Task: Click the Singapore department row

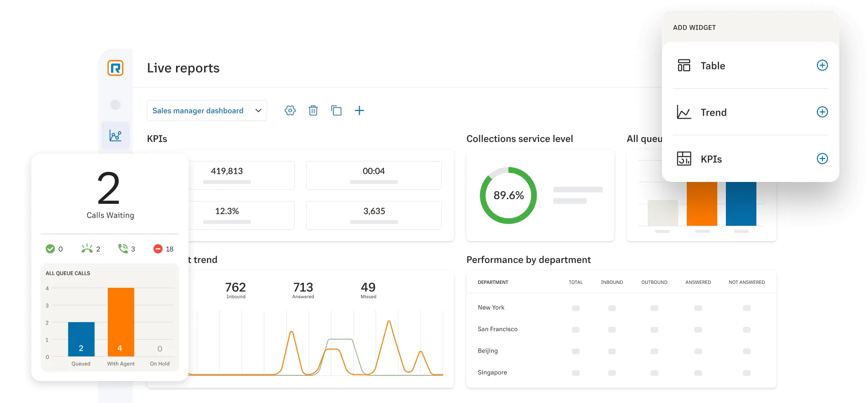Action: coord(492,373)
